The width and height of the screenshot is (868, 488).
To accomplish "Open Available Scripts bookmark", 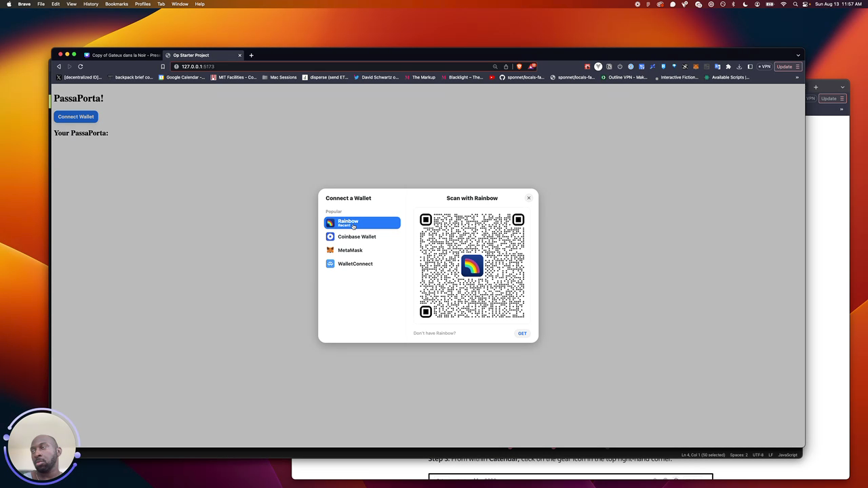I will click(727, 77).
